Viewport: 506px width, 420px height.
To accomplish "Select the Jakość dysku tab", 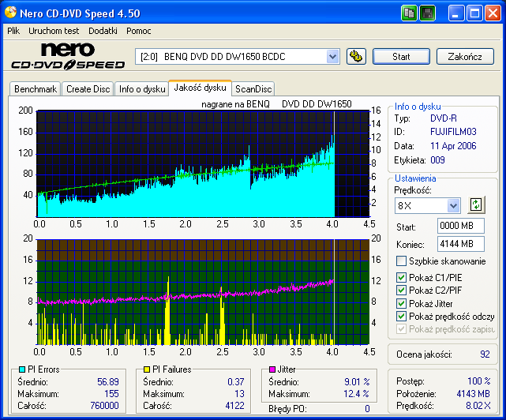I will [x=200, y=88].
